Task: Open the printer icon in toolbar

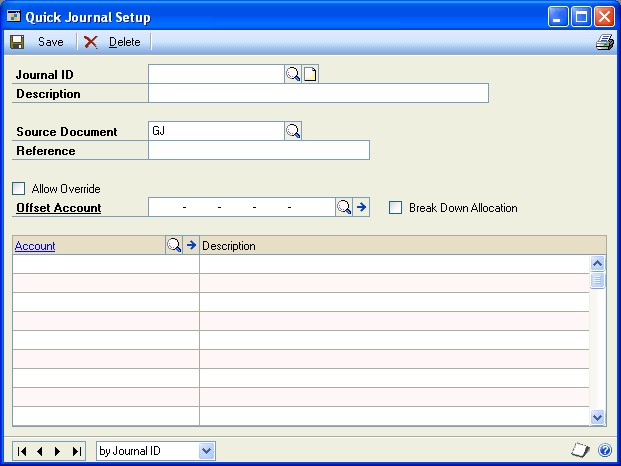Action: [x=605, y=42]
